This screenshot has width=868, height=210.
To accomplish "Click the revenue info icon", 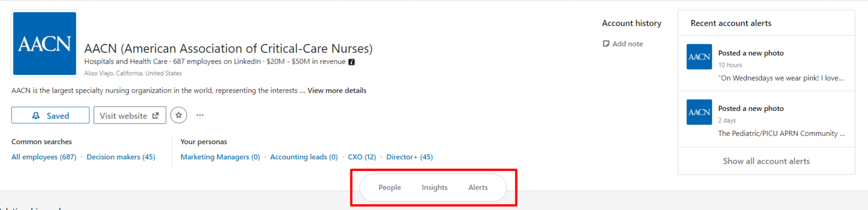I will click(x=352, y=62).
